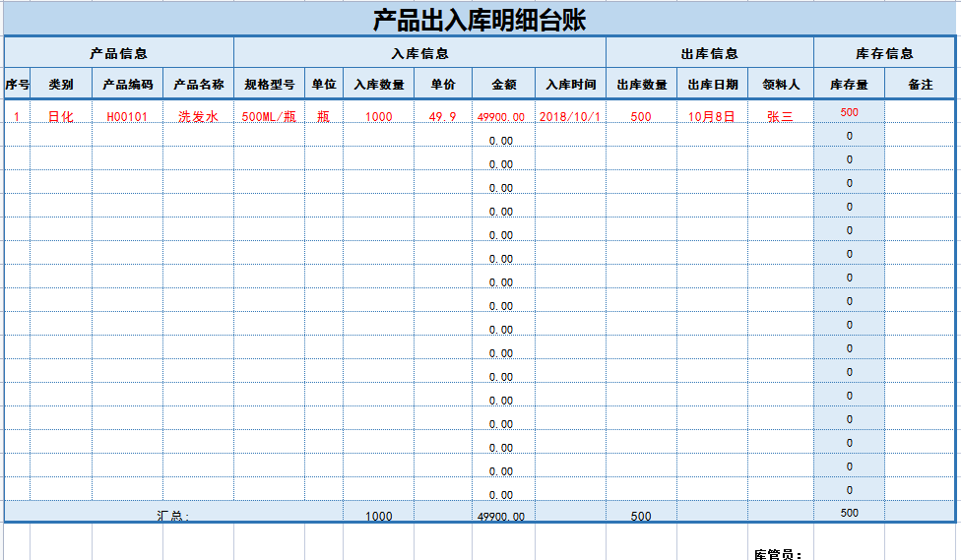Click the empty 备注 cell in row 1
The width and height of the screenshot is (961, 560).
(x=920, y=111)
